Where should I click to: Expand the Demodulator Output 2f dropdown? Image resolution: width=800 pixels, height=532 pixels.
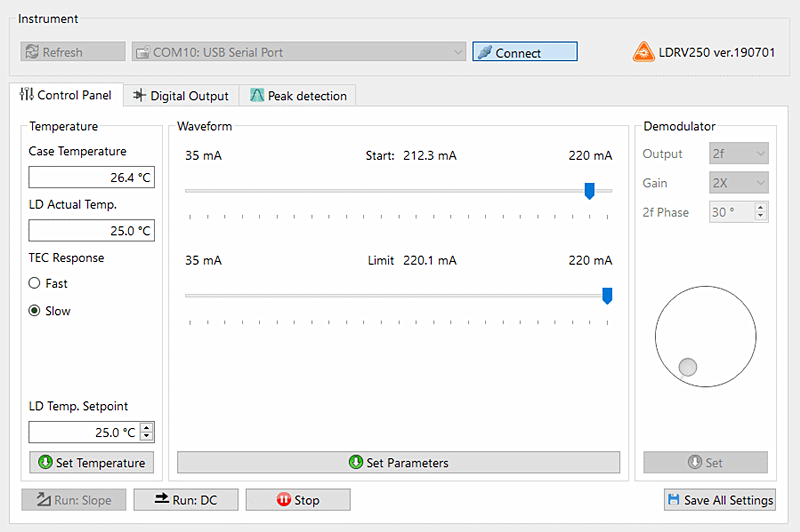[x=737, y=154]
